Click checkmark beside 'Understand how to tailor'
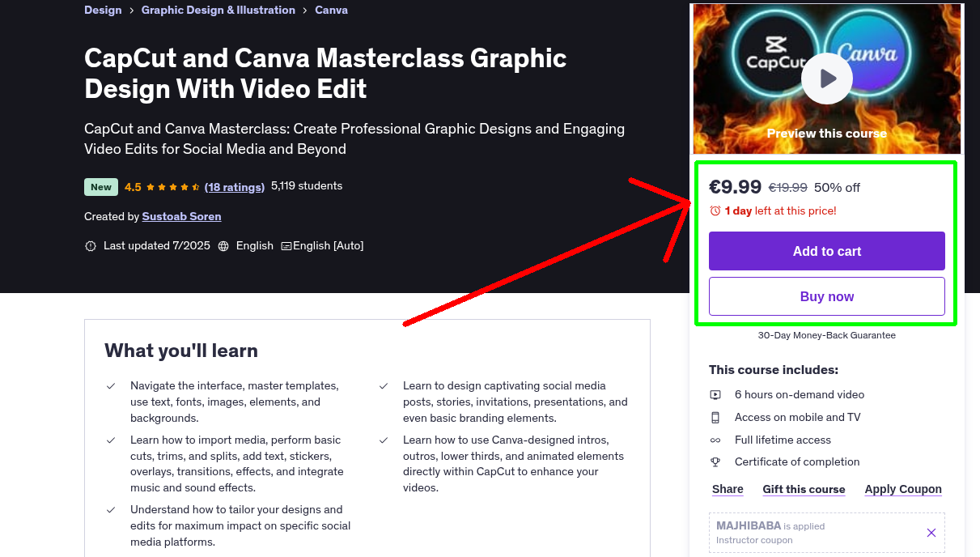Screen dimensions: 980x557 point(111,510)
